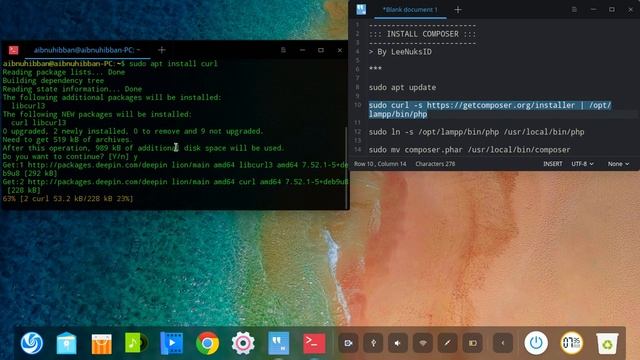Open the clock widget in the dock
Viewport: 640px width, 360px height.
(x=571, y=343)
